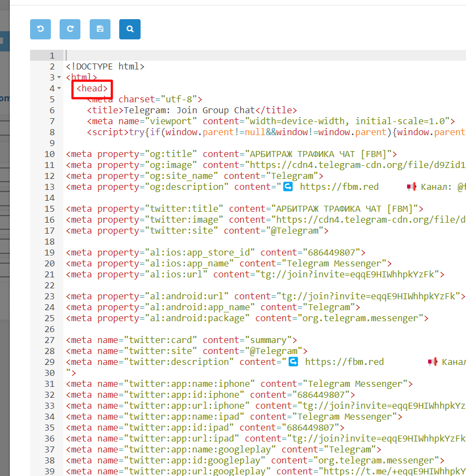The height and width of the screenshot is (476, 466).
Task: Place cursor in empty line 1
Action: tap(264, 55)
